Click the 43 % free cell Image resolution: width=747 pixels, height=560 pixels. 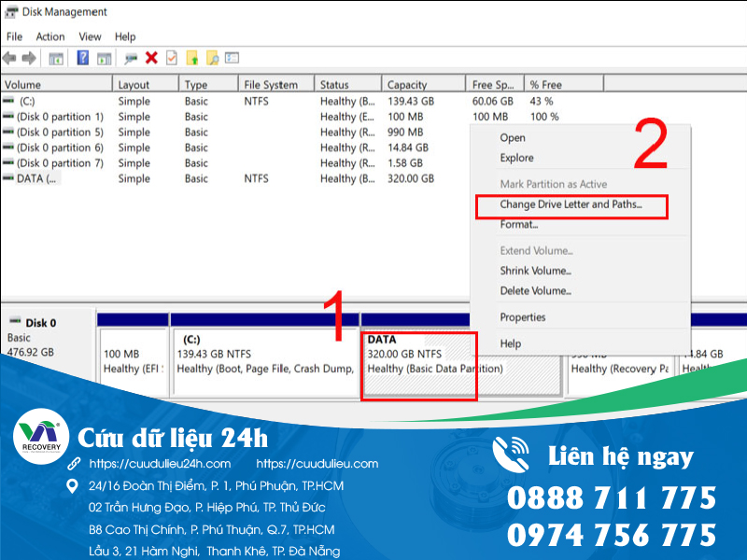[542, 101]
